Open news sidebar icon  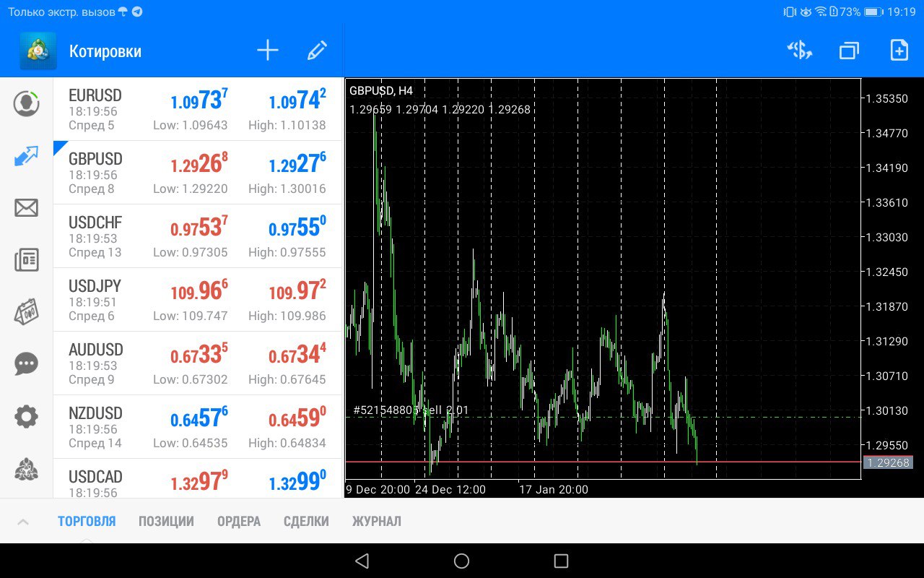tap(27, 260)
